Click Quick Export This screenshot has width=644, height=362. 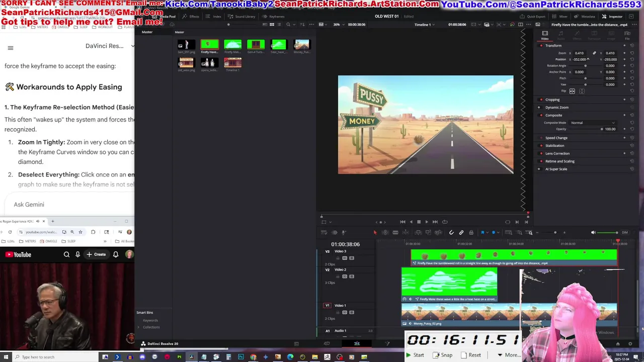point(533,17)
